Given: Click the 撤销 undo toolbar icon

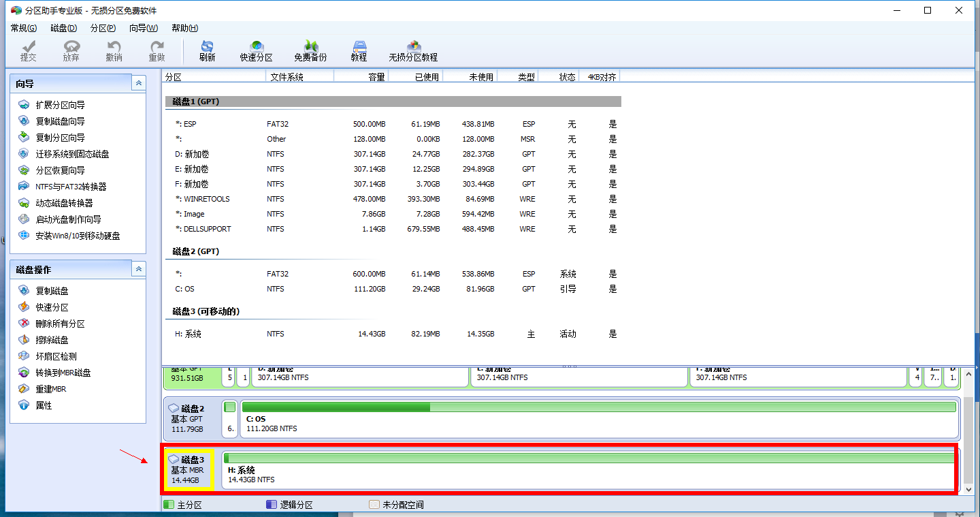Looking at the screenshot, I should click(114, 51).
